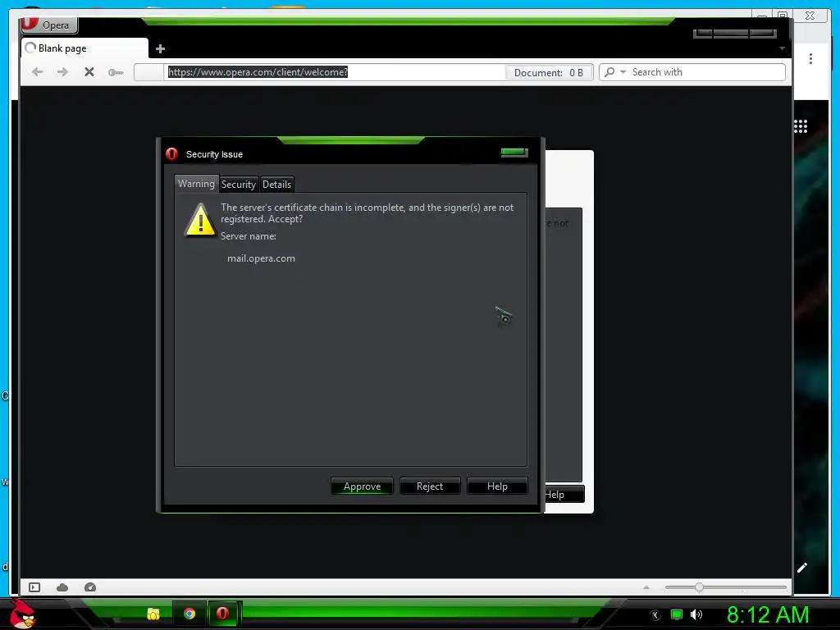The height and width of the screenshot is (630, 840).
Task: Switch to the Warning tab
Action: pyautogui.click(x=196, y=184)
